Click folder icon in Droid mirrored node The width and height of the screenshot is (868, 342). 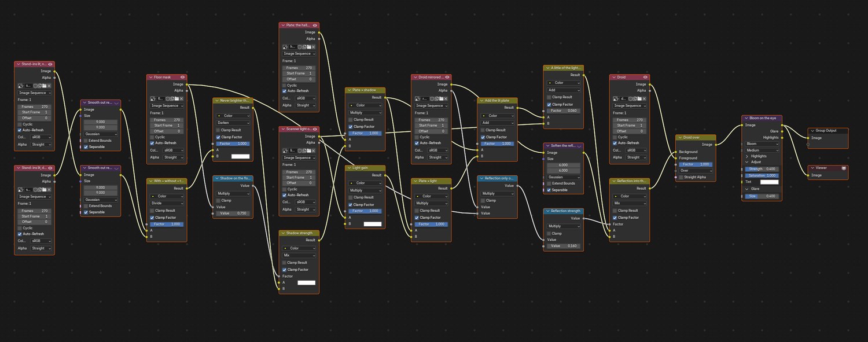click(x=442, y=98)
